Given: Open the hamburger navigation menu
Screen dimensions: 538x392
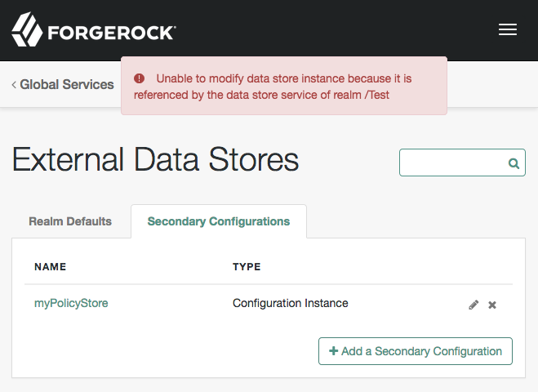Looking at the screenshot, I should (x=508, y=29).
